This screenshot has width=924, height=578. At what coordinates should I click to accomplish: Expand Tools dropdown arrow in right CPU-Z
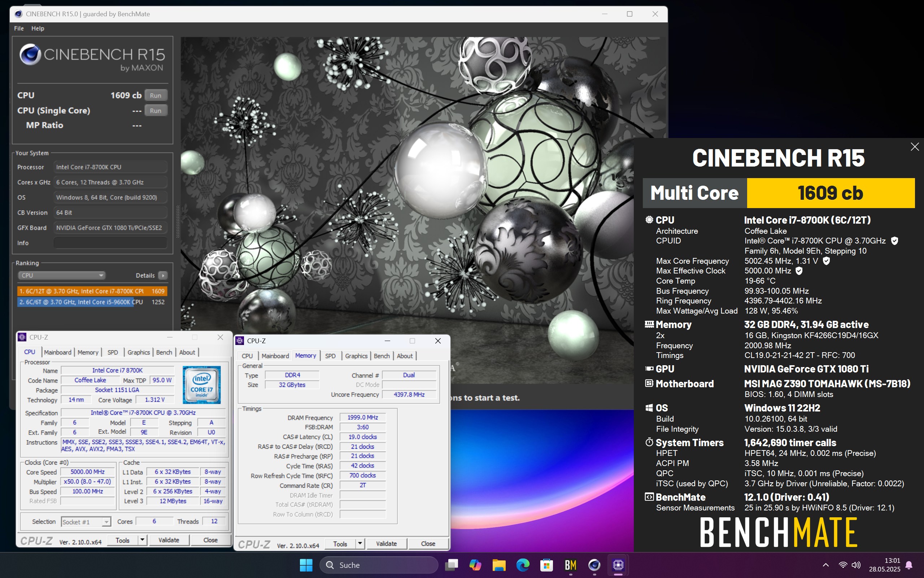point(360,544)
